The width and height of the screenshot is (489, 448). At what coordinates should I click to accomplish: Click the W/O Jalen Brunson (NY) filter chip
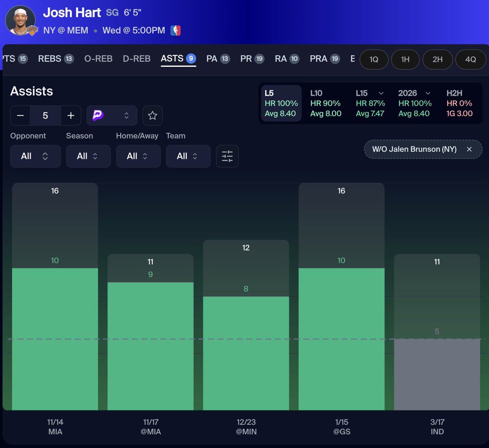[423, 149]
